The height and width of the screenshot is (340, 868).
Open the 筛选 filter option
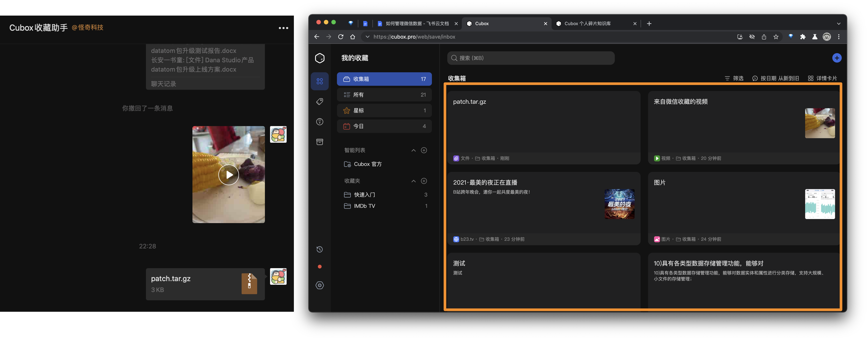point(734,78)
